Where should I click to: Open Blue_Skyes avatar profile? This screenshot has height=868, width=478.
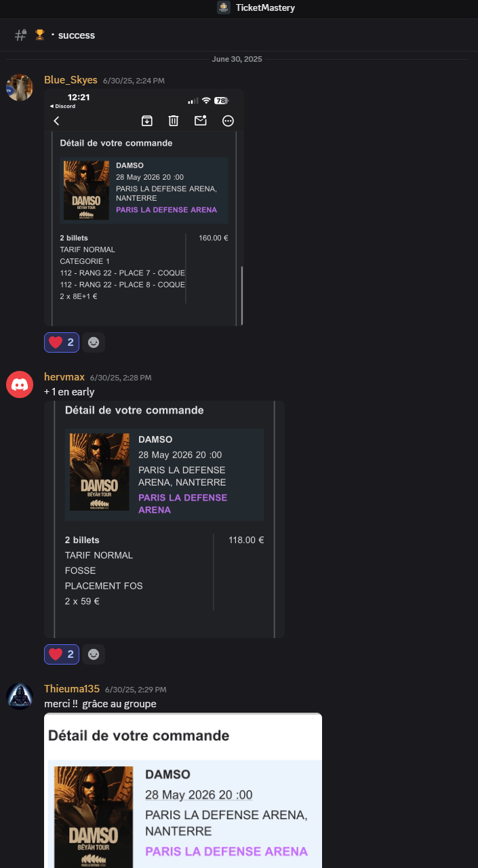click(20, 87)
